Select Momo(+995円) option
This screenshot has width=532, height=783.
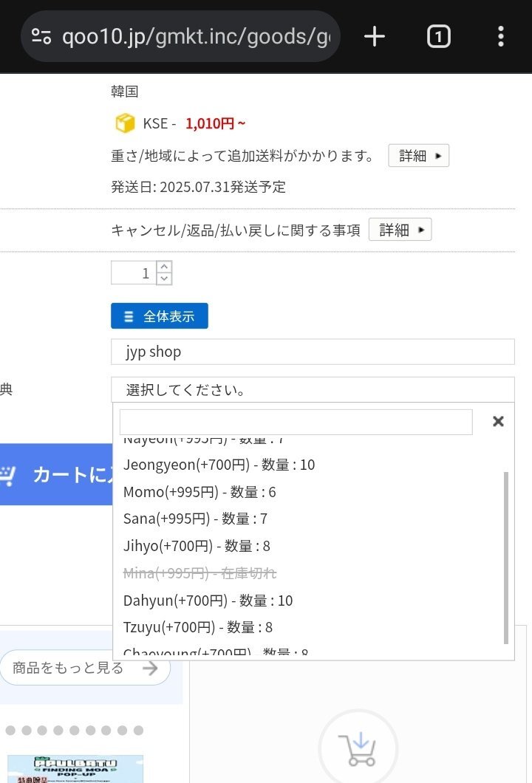pos(199,492)
